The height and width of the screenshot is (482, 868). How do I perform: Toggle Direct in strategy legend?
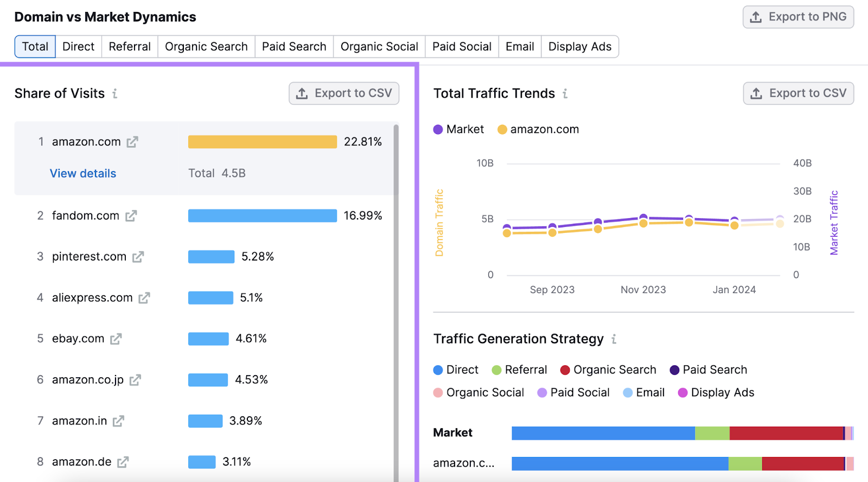(456, 370)
